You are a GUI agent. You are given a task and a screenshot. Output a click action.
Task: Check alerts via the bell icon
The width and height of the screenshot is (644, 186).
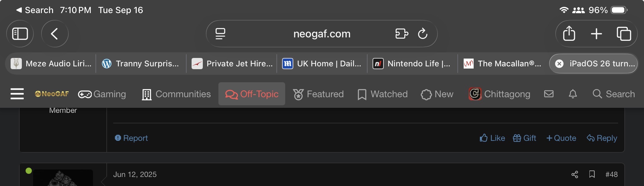coord(573,94)
